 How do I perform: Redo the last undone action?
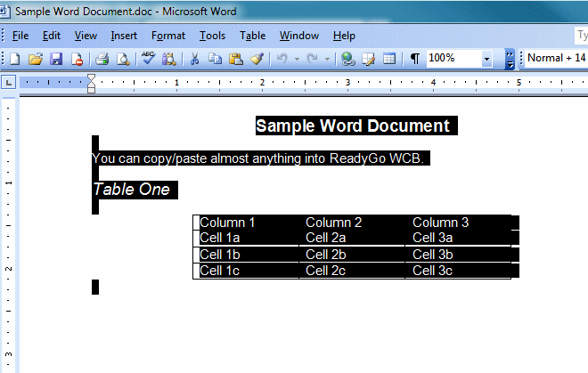pyautogui.click(x=313, y=59)
